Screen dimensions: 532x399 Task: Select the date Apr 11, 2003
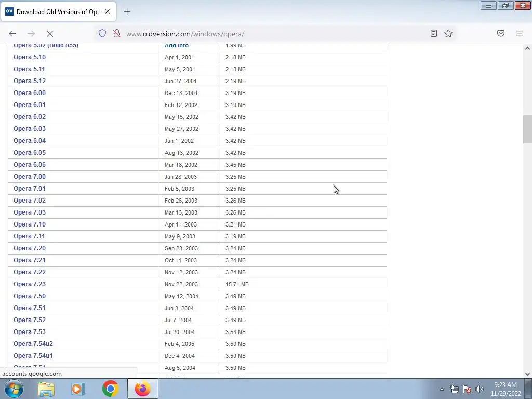coord(180,224)
